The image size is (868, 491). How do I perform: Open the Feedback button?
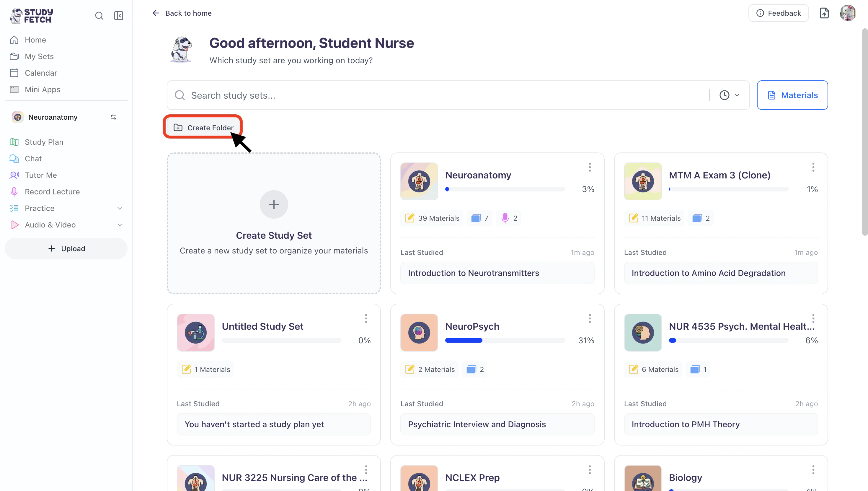coord(778,13)
